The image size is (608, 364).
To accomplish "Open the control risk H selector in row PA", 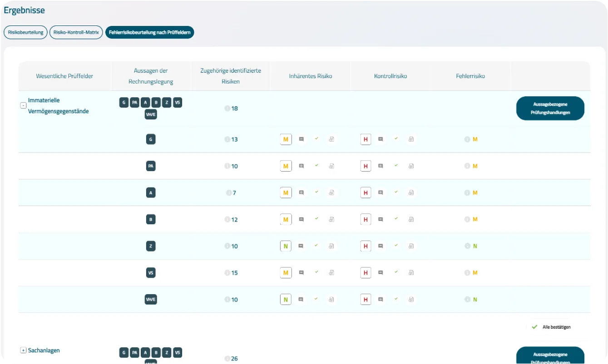I will pos(365,166).
